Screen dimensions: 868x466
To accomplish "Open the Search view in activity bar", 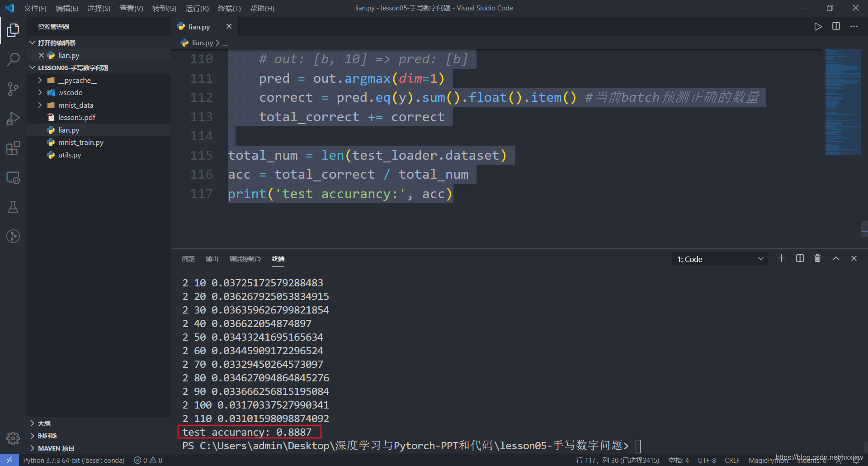I will click(13, 59).
